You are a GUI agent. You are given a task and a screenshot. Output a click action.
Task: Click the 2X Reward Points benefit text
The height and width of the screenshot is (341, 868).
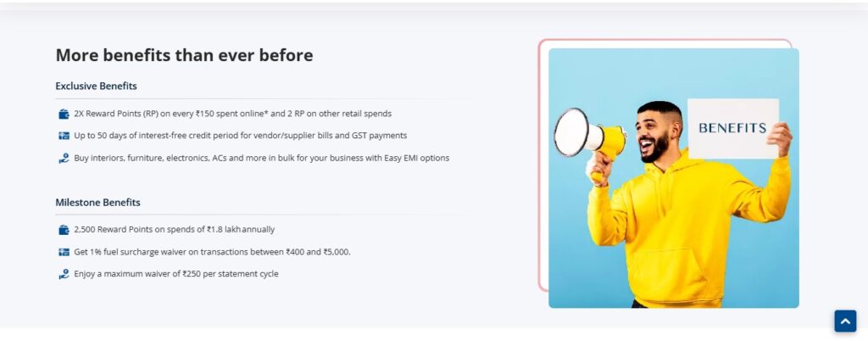(x=232, y=114)
